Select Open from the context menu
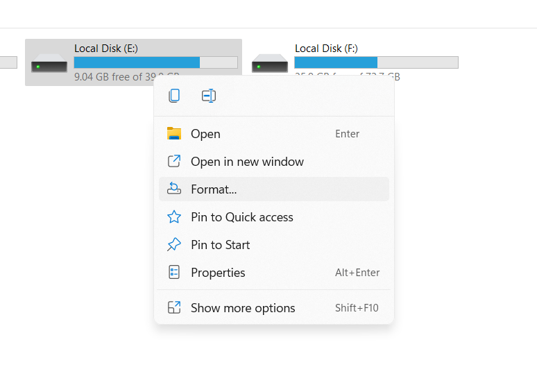This screenshot has width=537, height=392. pyautogui.click(x=274, y=134)
